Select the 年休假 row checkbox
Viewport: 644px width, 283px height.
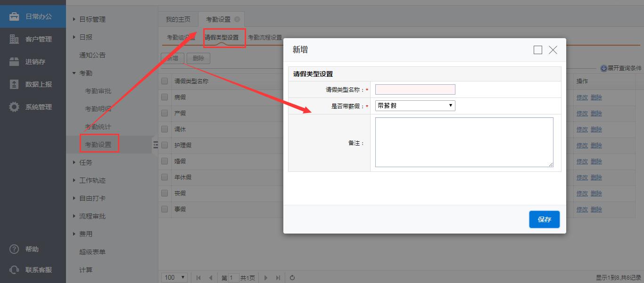coord(165,177)
